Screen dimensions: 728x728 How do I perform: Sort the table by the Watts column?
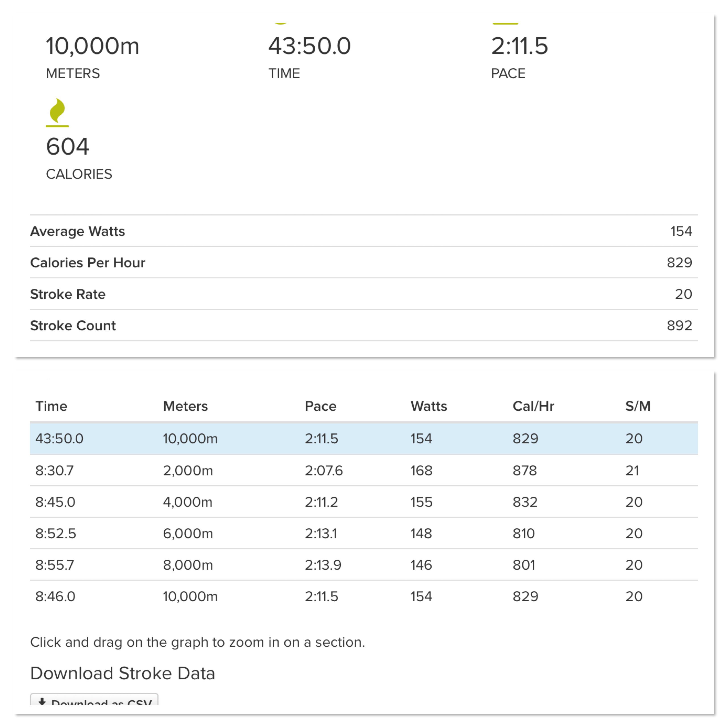tap(429, 406)
